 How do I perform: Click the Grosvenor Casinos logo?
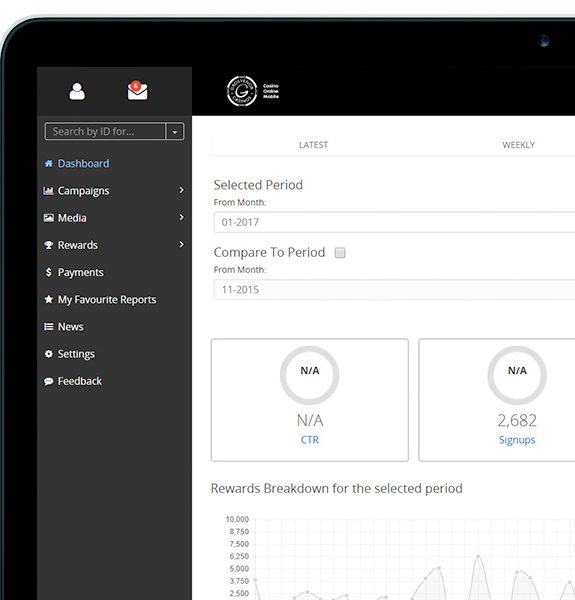(x=252, y=91)
